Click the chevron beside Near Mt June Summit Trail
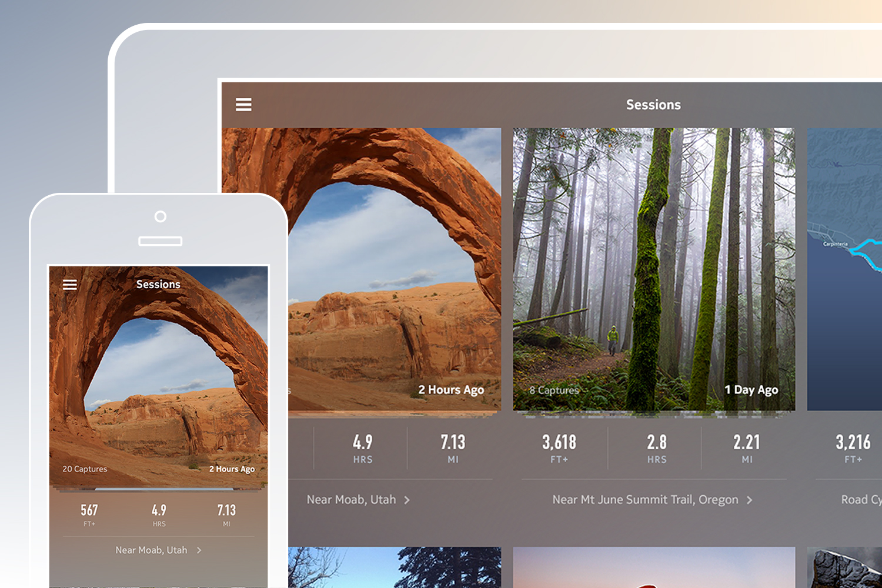 coord(749,500)
